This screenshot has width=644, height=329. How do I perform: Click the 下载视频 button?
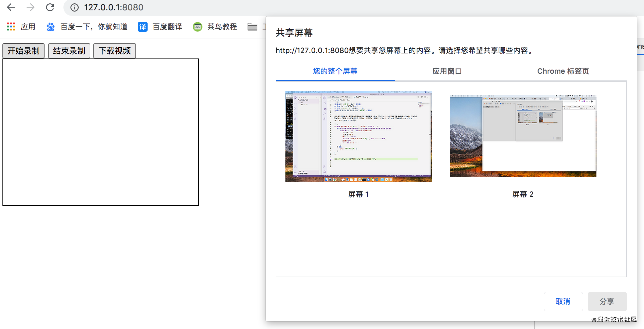click(115, 51)
